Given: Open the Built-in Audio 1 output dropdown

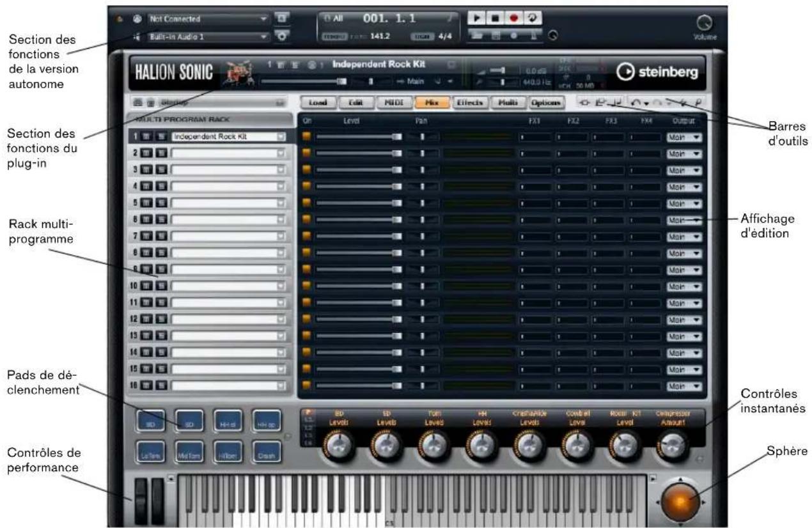Looking at the screenshot, I should (209, 37).
